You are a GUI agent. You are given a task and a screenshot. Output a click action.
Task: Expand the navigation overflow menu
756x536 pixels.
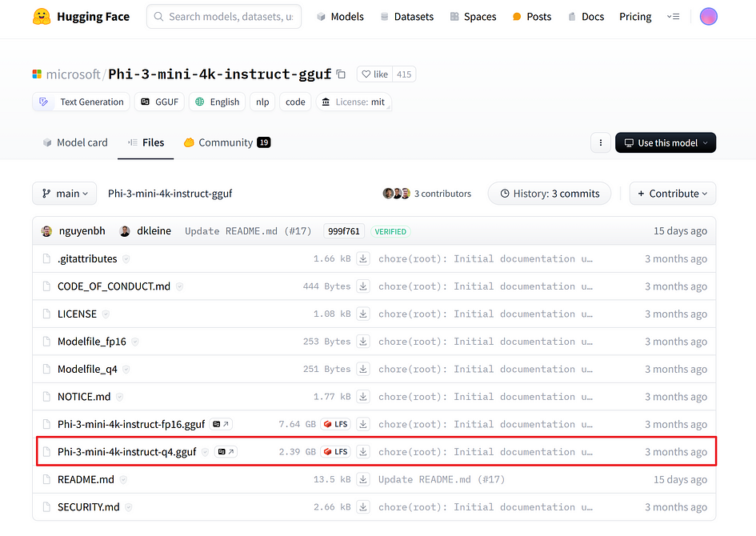[673, 16]
